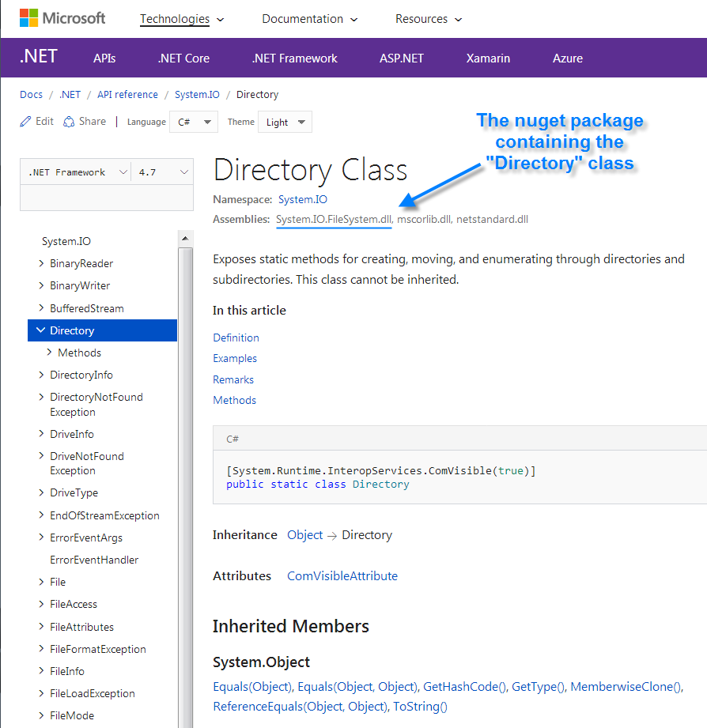Expand the BinaryReader tree node
This screenshot has height=728, width=707.
click(x=41, y=264)
